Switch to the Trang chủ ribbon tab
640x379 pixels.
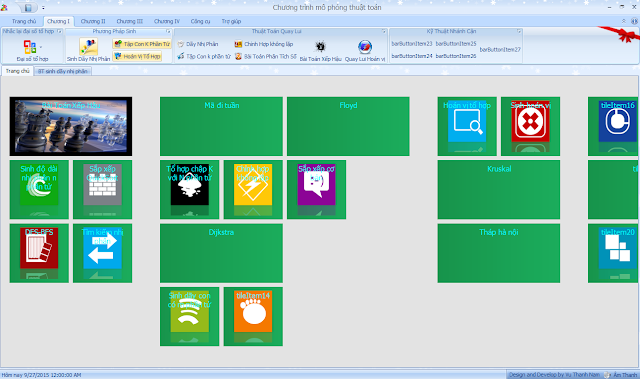[x=24, y=21]
